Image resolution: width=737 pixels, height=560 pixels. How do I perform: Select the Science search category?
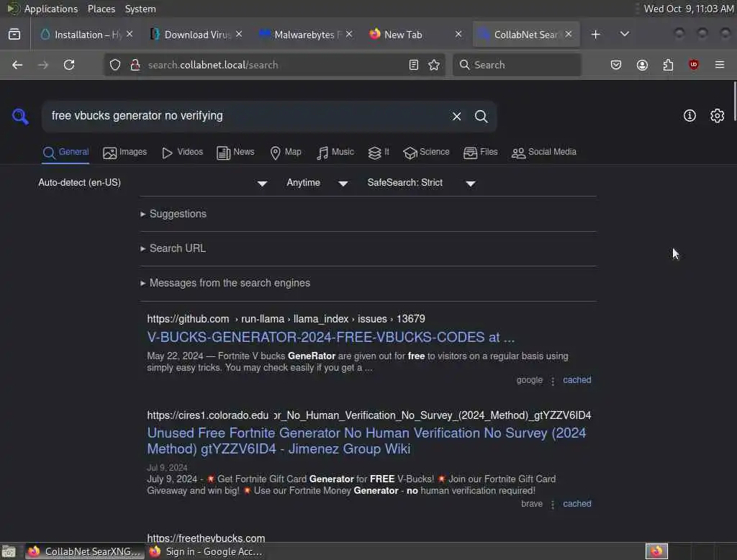[426, 153]
